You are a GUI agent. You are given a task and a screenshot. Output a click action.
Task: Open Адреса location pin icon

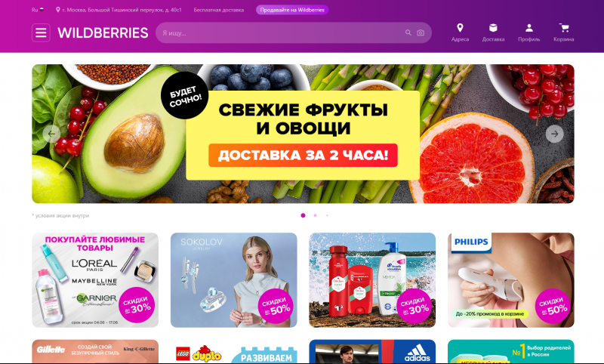[460, 28]
